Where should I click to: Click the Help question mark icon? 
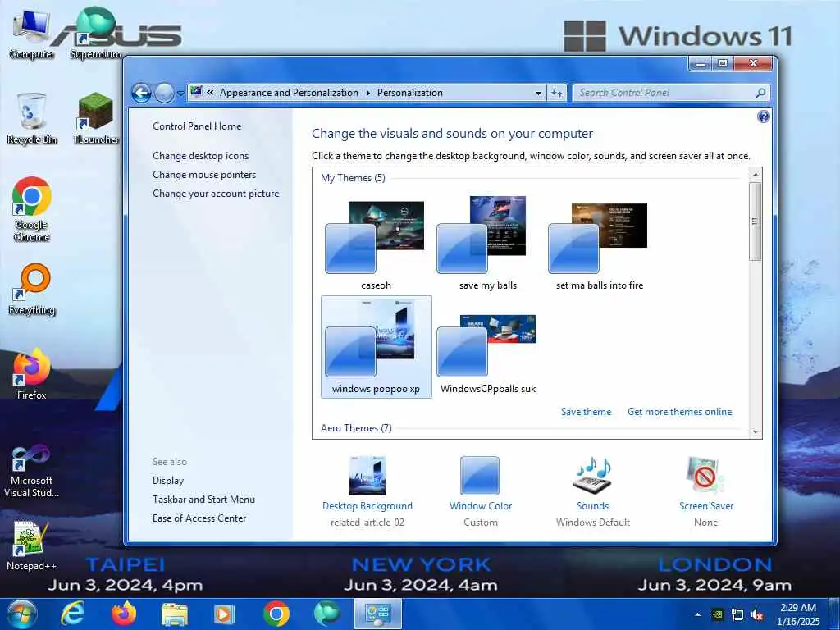pos(764,116)
